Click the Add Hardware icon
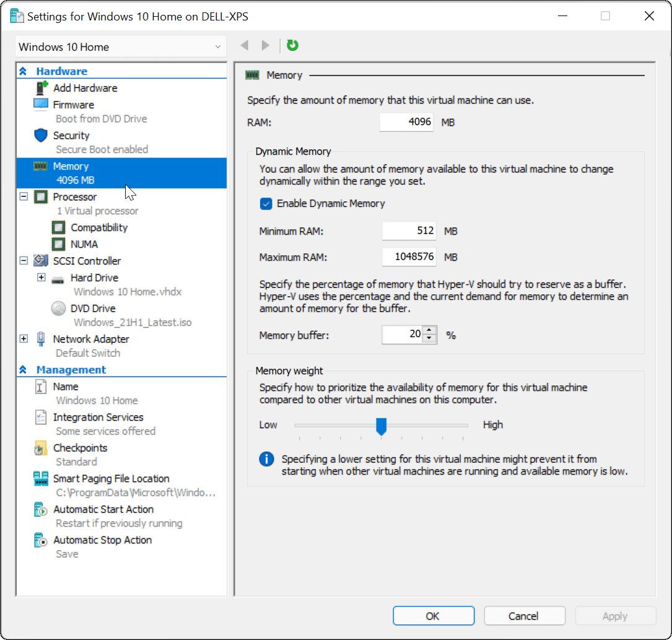This screenshot has width=672, height=640. (41, 87)
